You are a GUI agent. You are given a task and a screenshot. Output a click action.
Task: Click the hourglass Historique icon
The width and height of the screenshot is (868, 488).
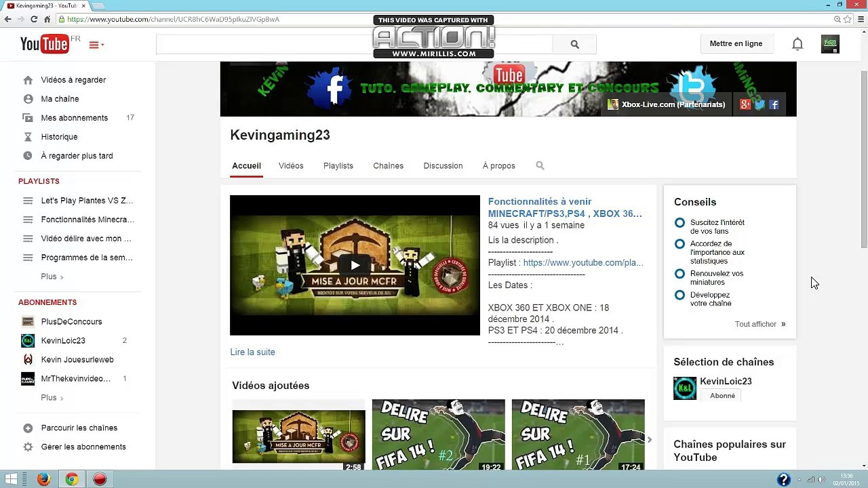pyautogui.click(x=28, y=137)
